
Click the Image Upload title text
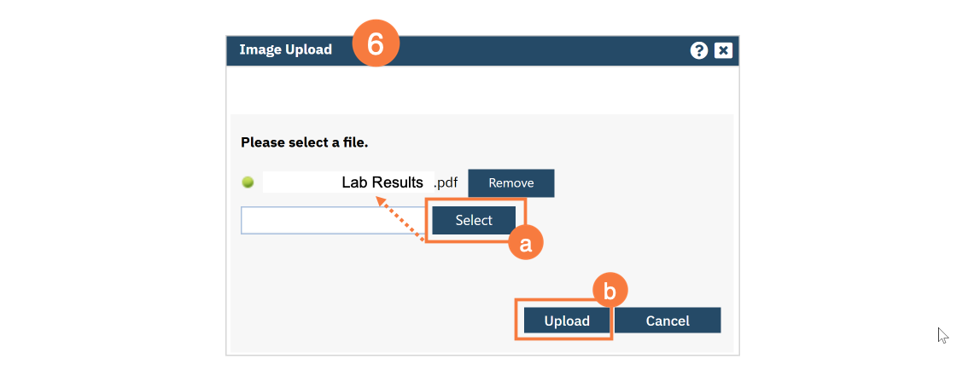tap(285, 49)
